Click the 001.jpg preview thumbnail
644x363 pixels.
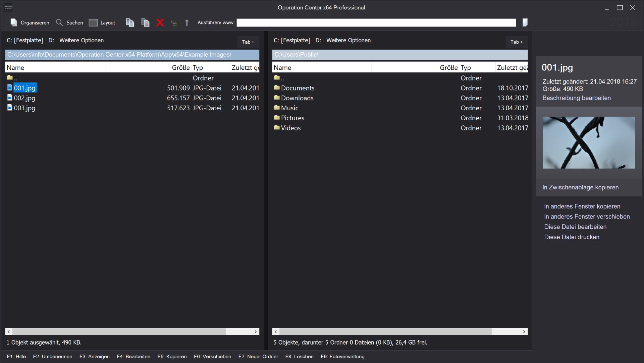tap(589, 142)
